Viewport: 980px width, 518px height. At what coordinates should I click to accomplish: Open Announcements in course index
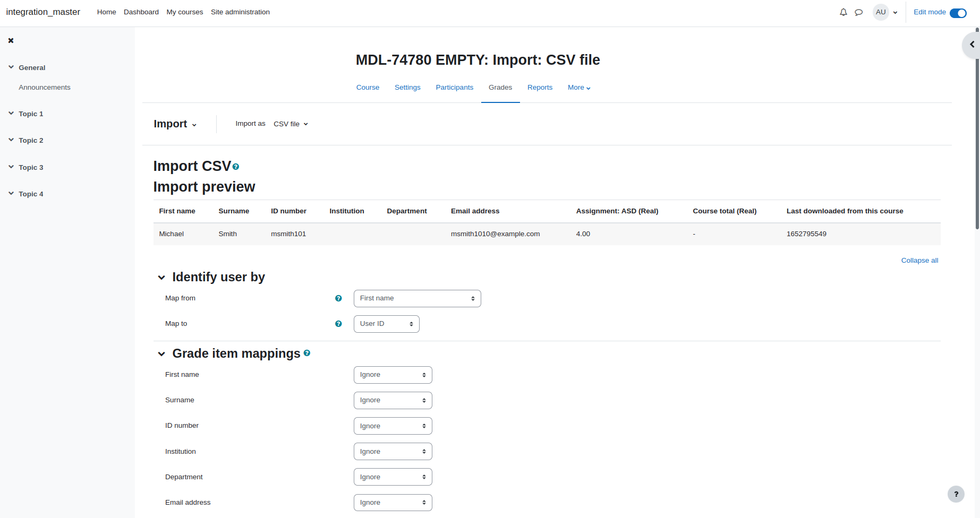click(45, 88)
